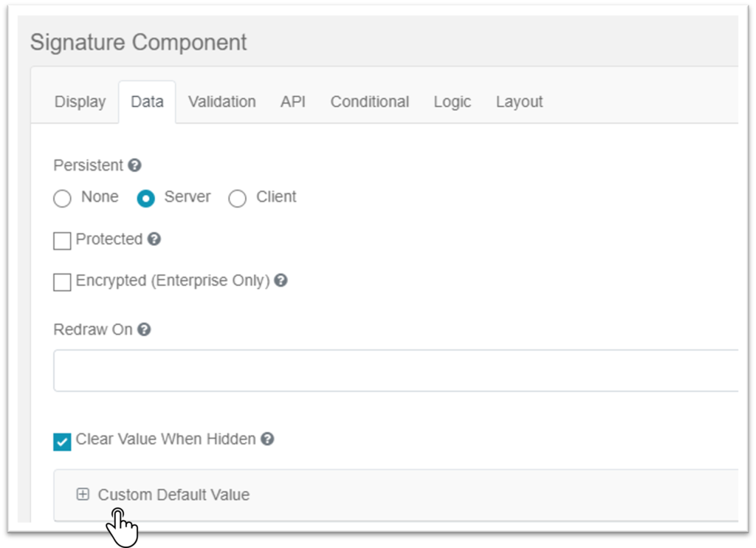Switch to the Logic tab
This screenshot has height=548, width=756.
pos(452,102)
